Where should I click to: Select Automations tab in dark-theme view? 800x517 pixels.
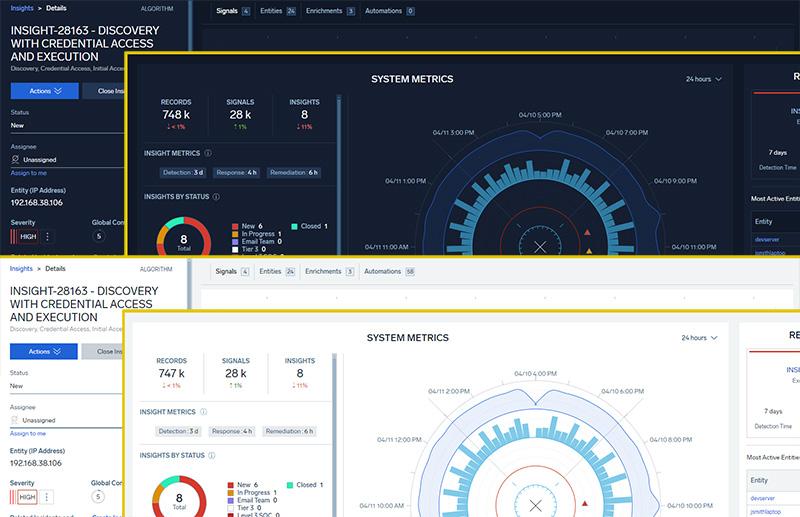389,11
